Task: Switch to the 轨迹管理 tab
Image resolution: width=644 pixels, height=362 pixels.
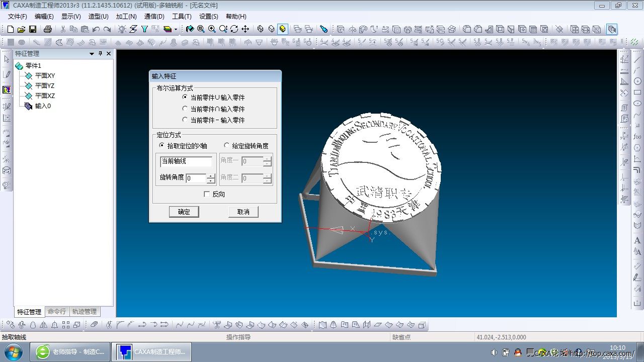Action: 84,312
